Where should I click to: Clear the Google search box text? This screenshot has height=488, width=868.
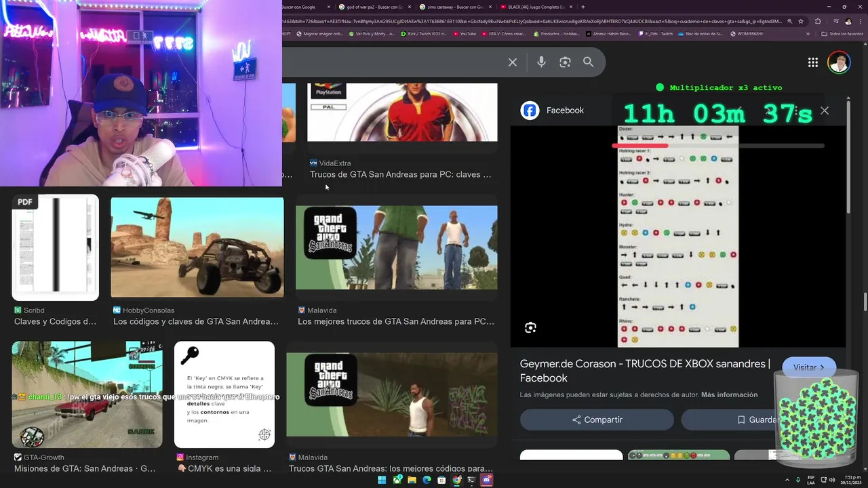click(513, 62)
